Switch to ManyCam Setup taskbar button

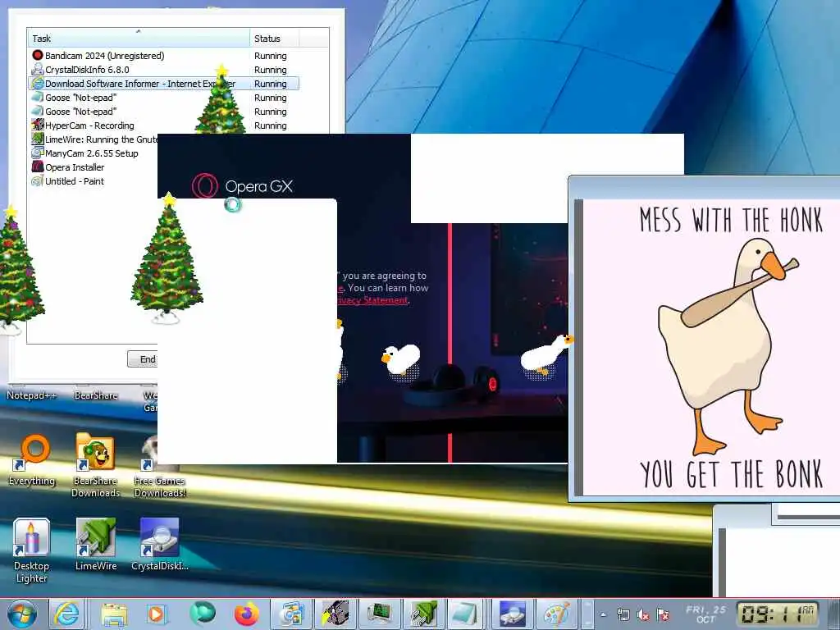[x=291, y=614]
